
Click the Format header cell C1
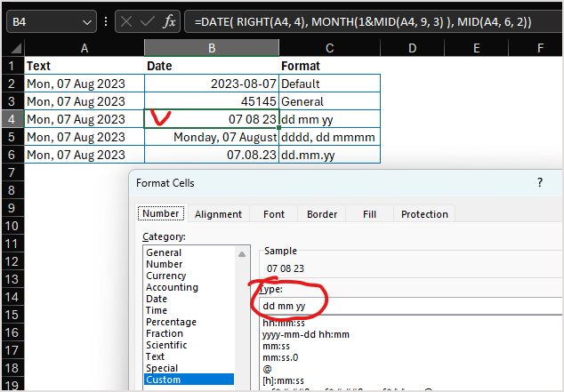click(329, 66)
